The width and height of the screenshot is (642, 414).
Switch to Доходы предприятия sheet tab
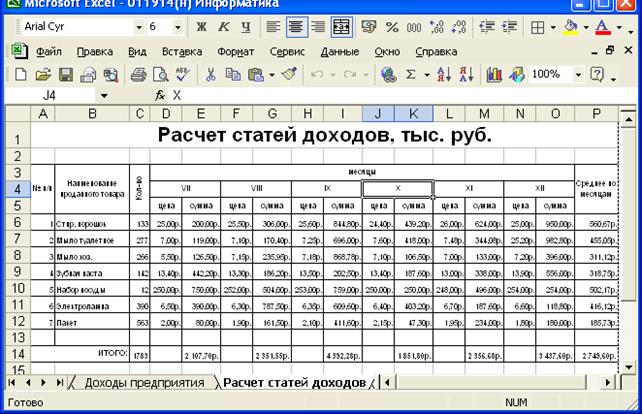(x=144, y=383)
